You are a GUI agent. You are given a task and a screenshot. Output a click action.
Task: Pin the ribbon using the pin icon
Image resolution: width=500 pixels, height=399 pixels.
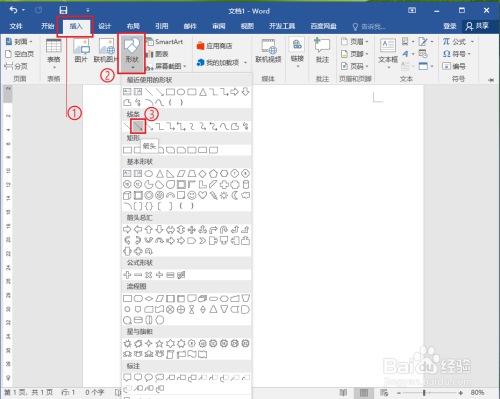pos(491,80)
